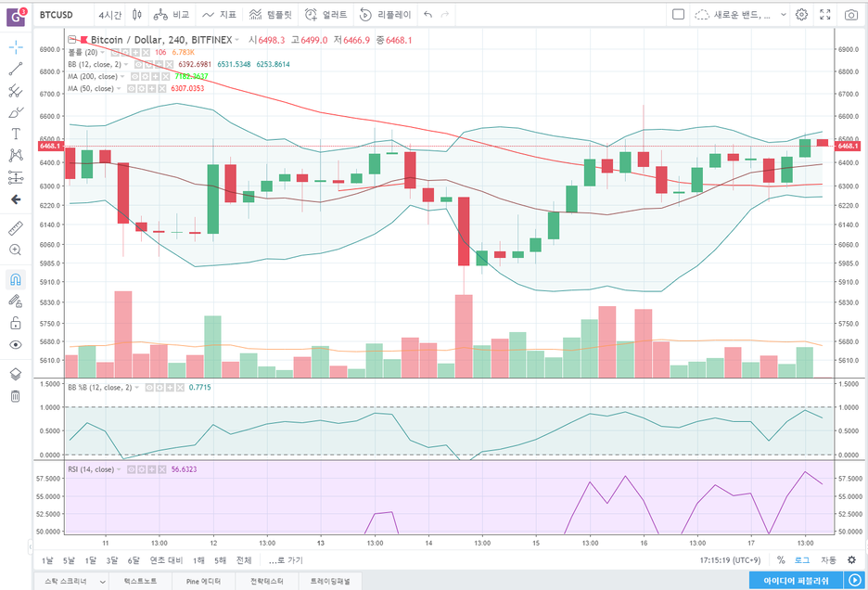Open the user menu G avatar
This screenshot has width=868, height=590.
point(16,17)
